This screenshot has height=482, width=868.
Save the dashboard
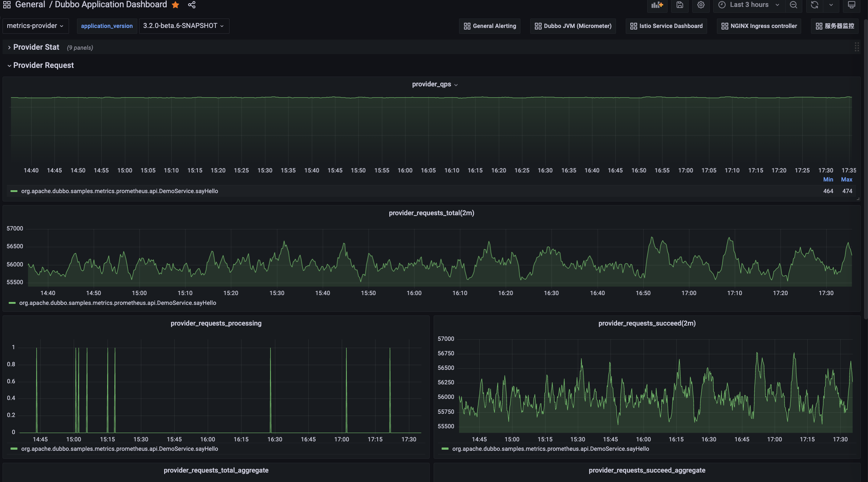pos(680,5)
